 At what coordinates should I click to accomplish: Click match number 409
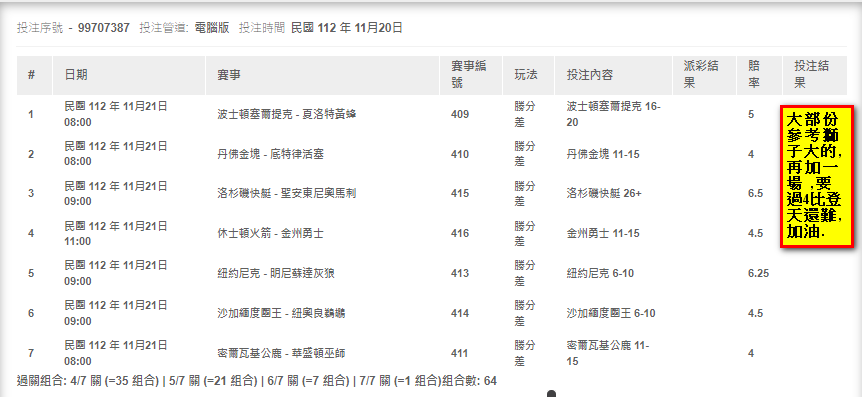click(460, 114)
